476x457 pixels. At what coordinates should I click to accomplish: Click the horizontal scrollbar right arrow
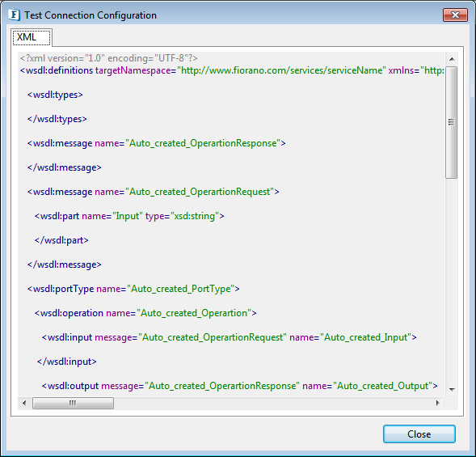tap(437, 404)
